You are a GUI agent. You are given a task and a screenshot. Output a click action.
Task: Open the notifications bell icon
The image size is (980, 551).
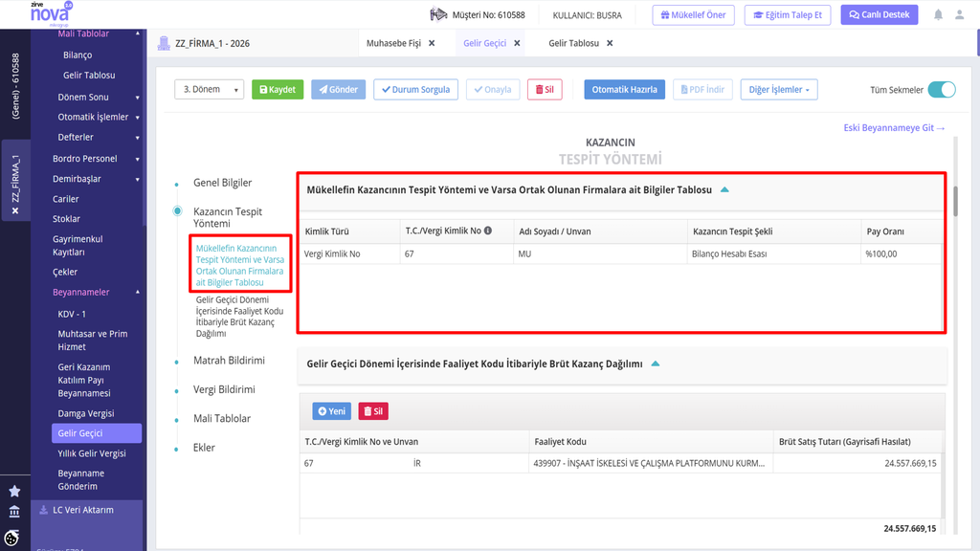click(938, 15)
